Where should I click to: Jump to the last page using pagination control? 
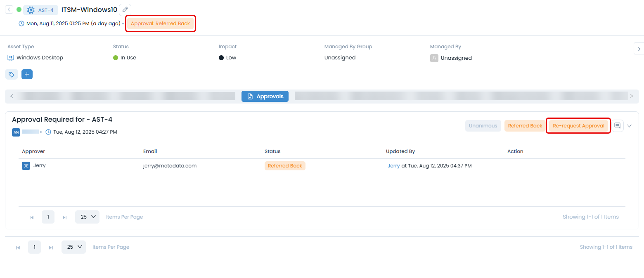pyautogui.click(x=64, y=217)
